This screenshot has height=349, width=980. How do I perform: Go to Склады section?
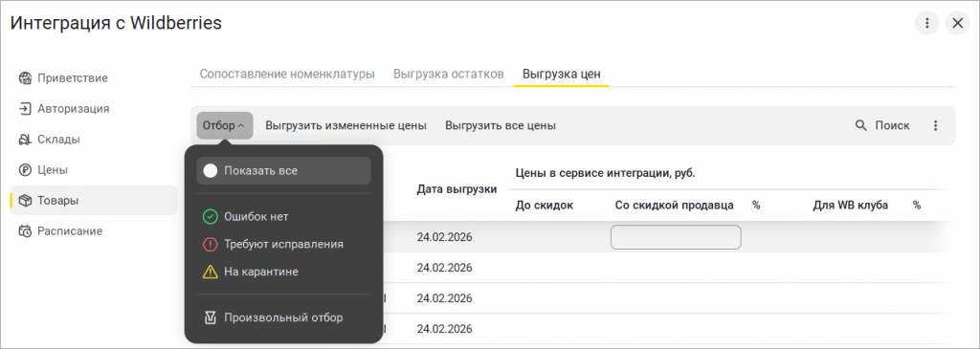[x=94, y=140]
